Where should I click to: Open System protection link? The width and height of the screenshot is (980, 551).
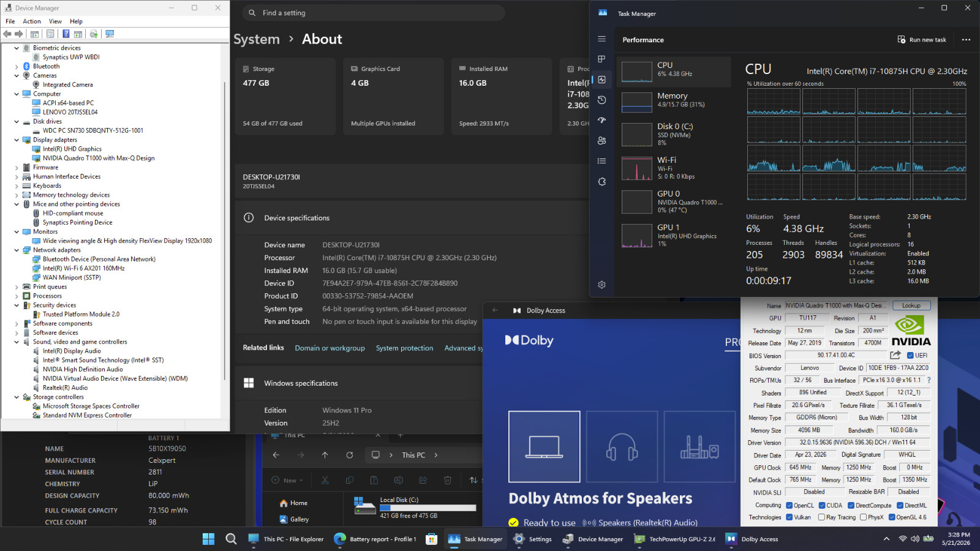[x=404, y=348]
